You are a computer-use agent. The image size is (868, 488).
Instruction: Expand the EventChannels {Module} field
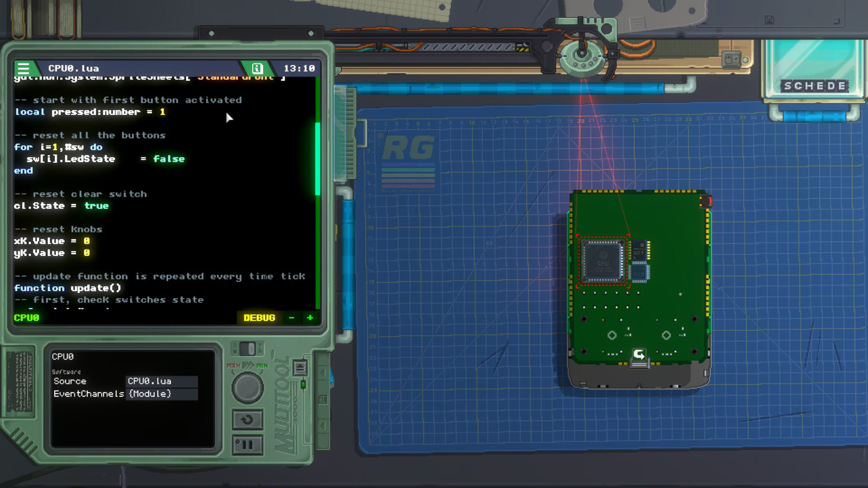pos(161,394)
